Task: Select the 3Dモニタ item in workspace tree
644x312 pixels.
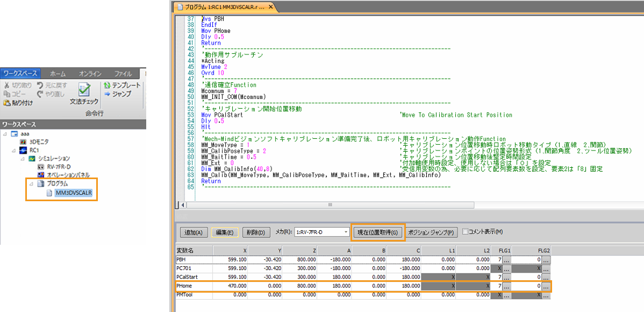Action: (38, 141)
